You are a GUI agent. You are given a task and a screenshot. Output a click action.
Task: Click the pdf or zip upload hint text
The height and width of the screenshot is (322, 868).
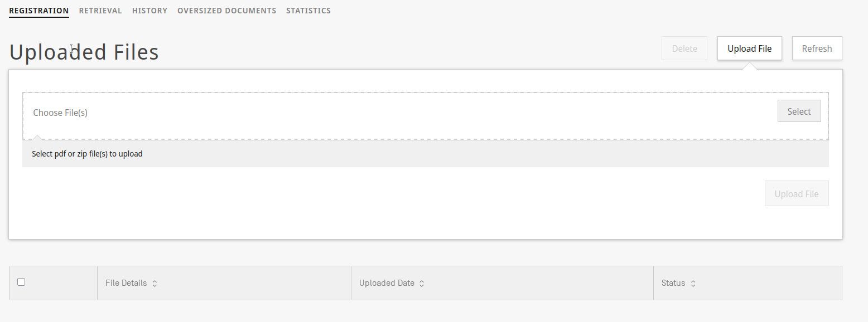(x=87, y=154)
